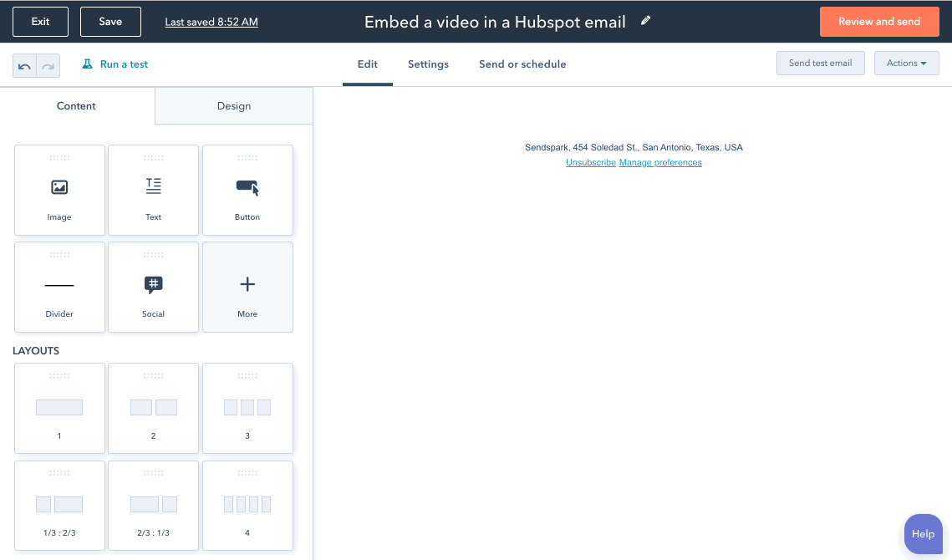This screenshot has height=560, width=952.
Task: Choose the 3 column layout
Action: click(x=247, y=408)
